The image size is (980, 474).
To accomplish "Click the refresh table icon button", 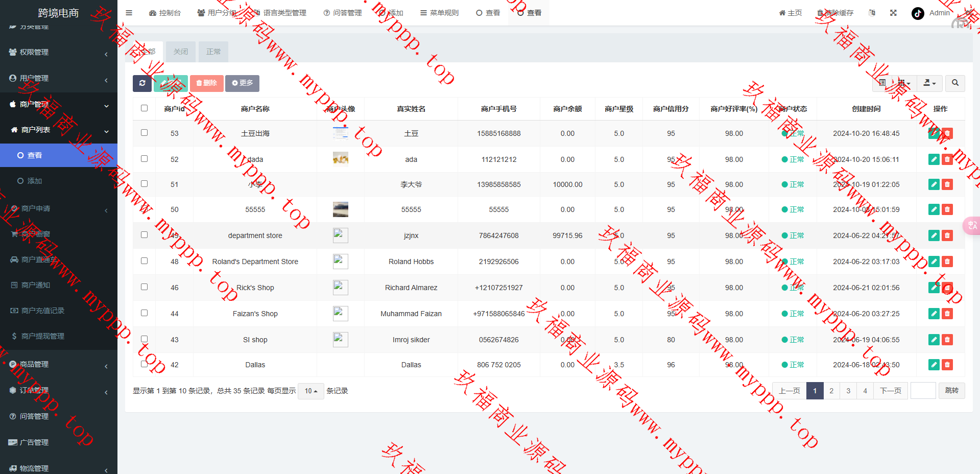I will [142, 83].
